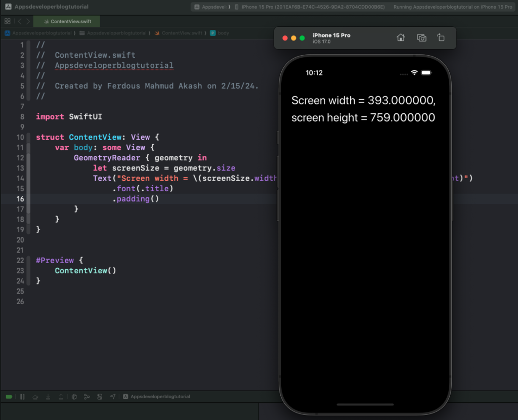The image size is (518, 420).
Task: Toggle the editor grid view icon top left
Action: (x=8, y=21)
